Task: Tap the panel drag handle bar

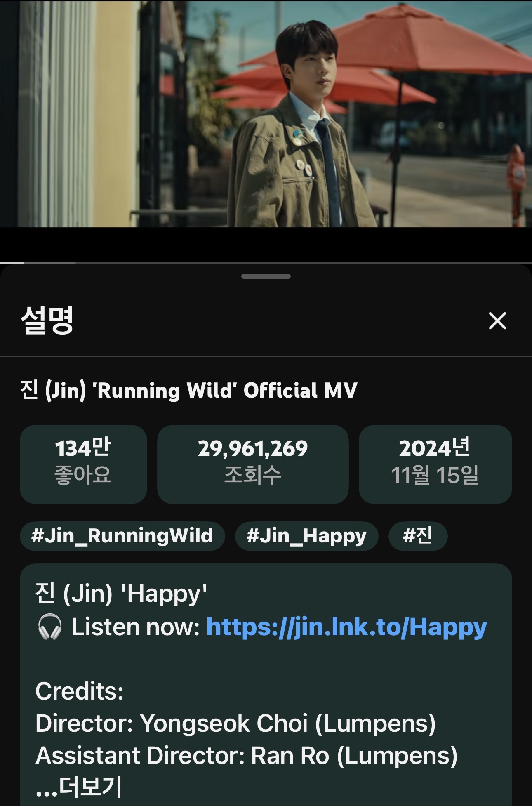Action: (x=266, y=276)
